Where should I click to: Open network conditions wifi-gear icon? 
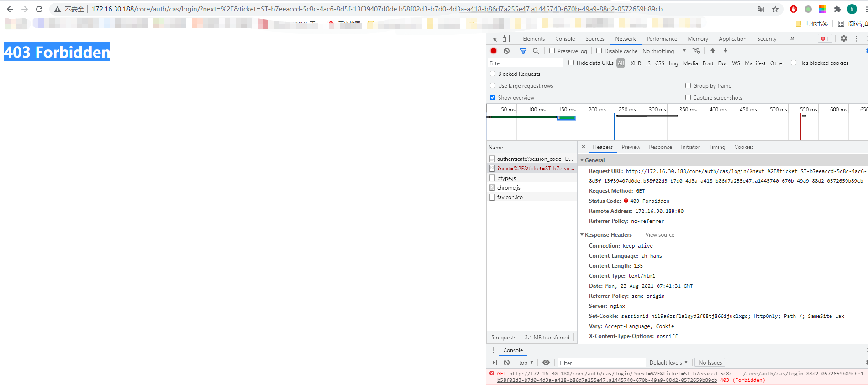click(696, 51)
